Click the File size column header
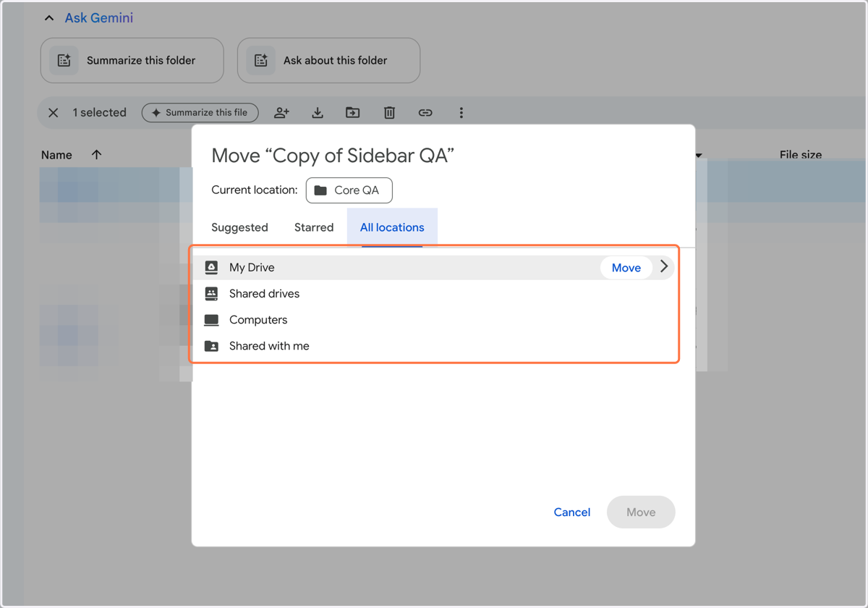868x608 pixels. coord(801,155)
